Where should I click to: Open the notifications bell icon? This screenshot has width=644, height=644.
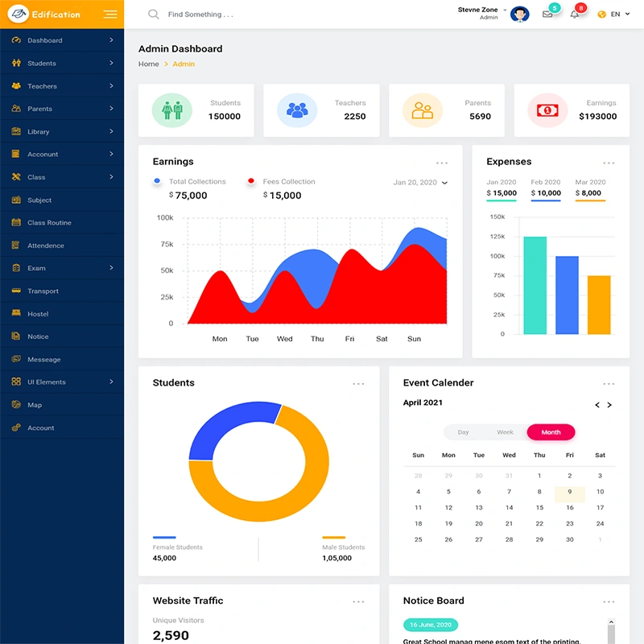click(x=575, y=14)
